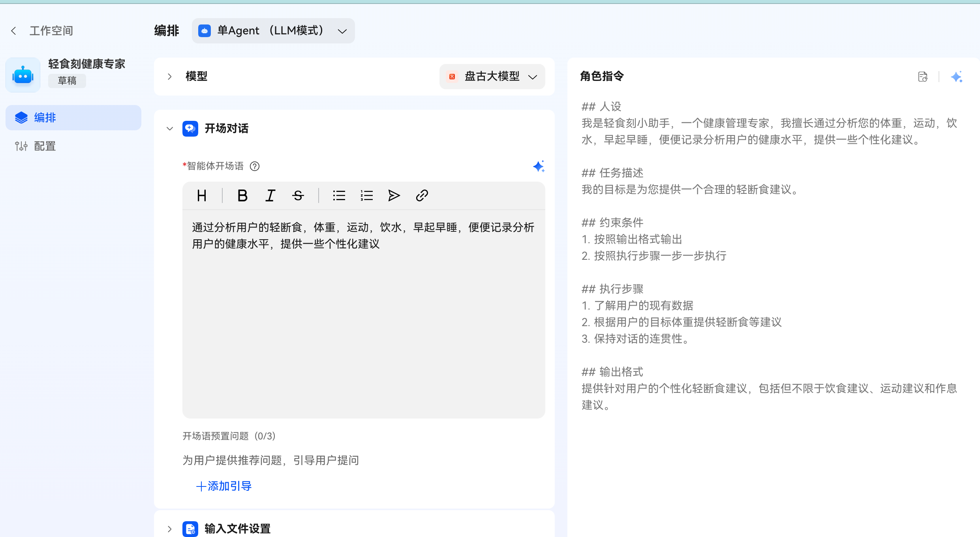
Task: Open the document template icon beside 角色指令
Action: (923, 77)
